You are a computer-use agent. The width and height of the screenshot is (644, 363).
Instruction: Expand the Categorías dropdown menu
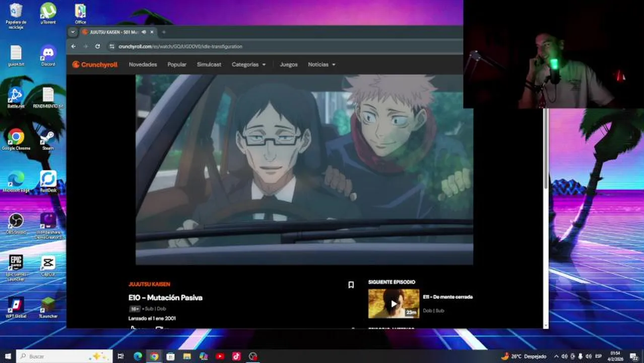click(248, 65)
